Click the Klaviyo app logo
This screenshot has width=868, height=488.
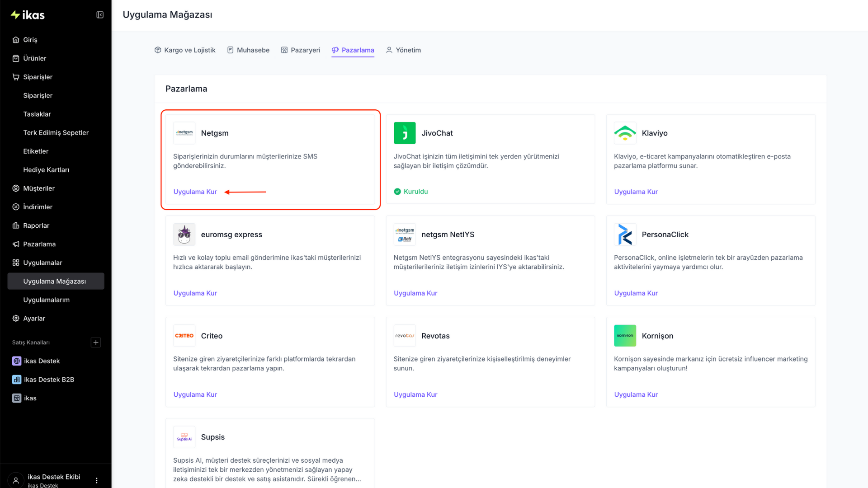click(625, 133)
